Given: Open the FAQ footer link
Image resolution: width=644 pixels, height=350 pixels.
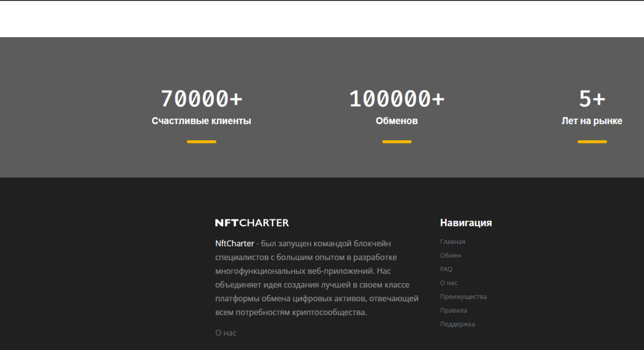Looking at the screenshot, I should (x=446, y=269).
